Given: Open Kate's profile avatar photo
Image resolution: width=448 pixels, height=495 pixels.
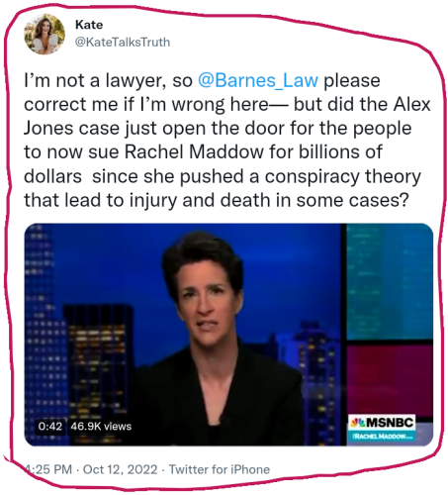Looking at the screenshot, I should (45, 34).
